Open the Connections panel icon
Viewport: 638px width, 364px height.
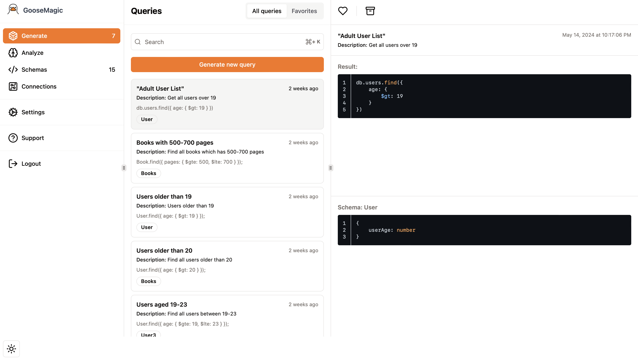[x=13, y=86]
